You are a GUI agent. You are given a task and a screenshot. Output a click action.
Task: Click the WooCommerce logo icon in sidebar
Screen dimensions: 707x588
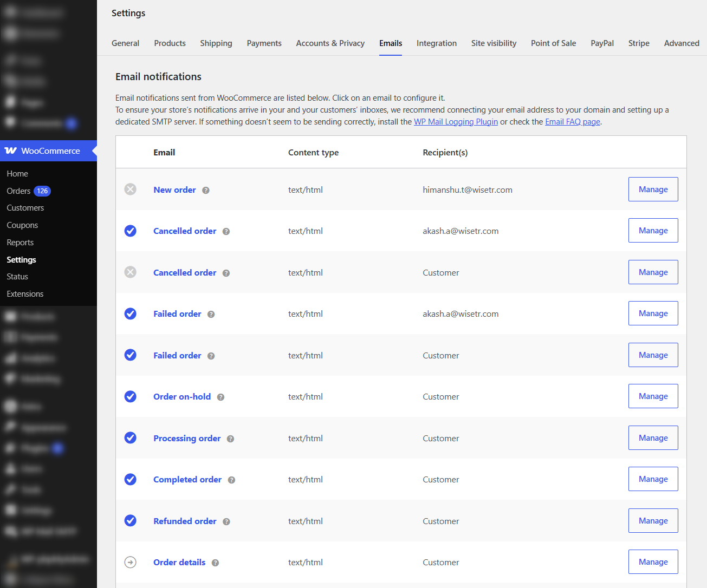(x=11, y=151)
